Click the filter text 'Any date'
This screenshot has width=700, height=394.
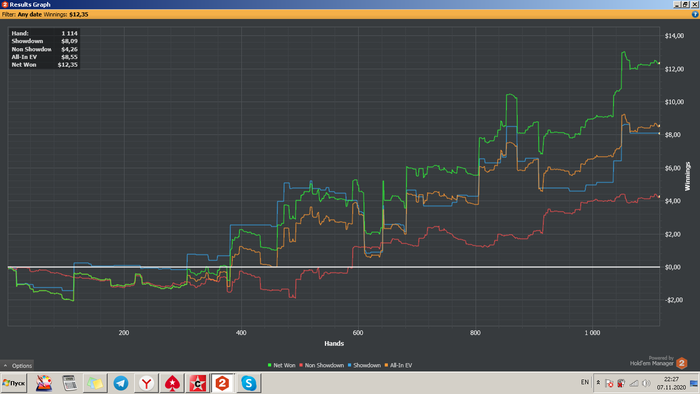[x=29, y=14]
